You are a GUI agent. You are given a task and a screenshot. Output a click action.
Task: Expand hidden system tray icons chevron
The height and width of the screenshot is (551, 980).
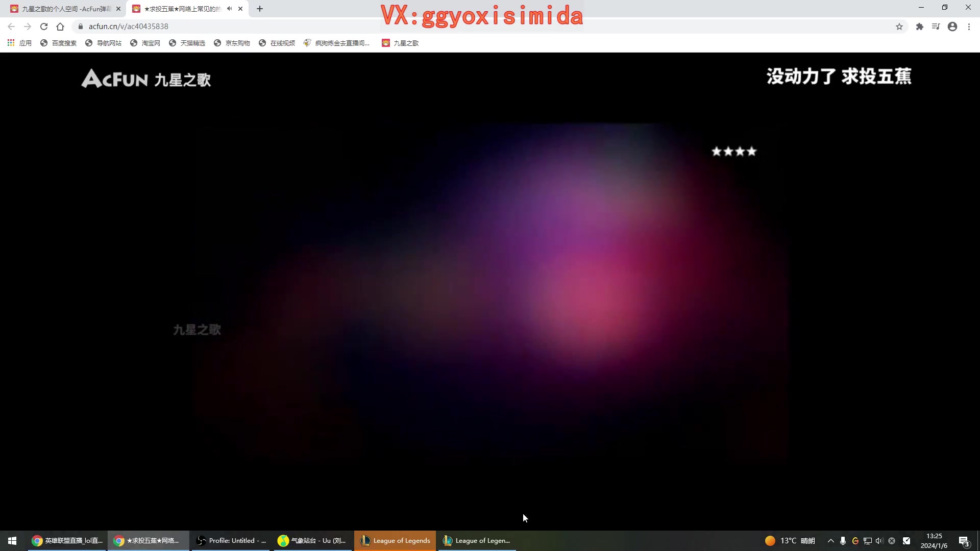click(830, 541)
